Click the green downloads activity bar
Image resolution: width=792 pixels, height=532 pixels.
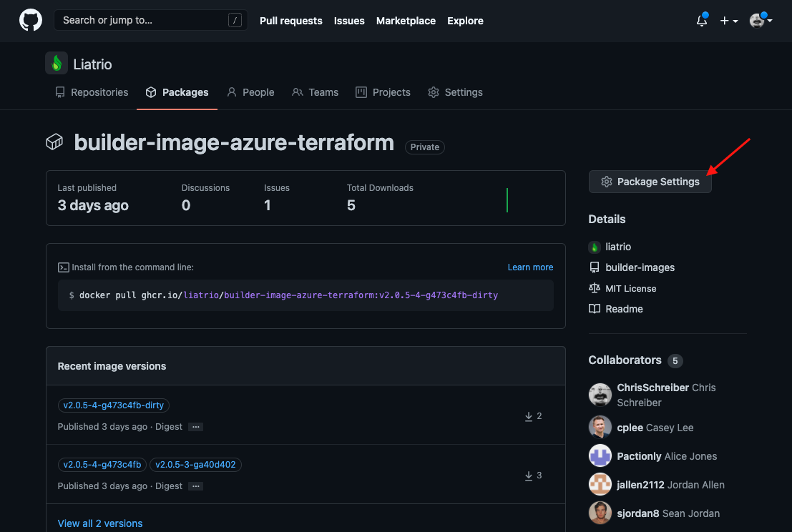pyautogui.click(x=507, y=200)
